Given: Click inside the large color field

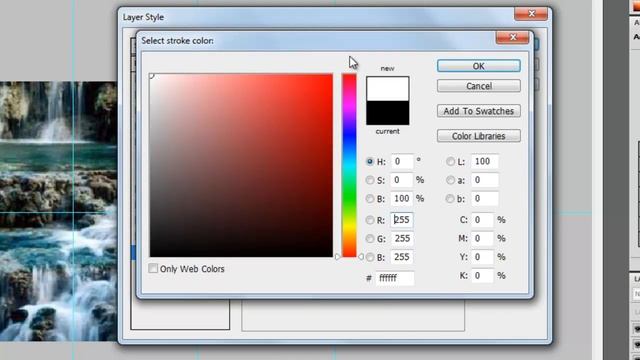Looking at the screenshot, I should tap(241, 165).
